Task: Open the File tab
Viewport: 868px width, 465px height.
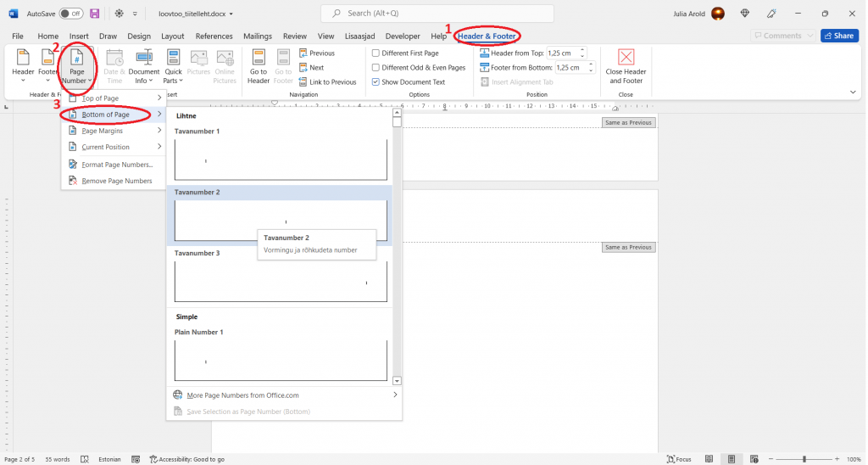Action: [x=18, y=36]
